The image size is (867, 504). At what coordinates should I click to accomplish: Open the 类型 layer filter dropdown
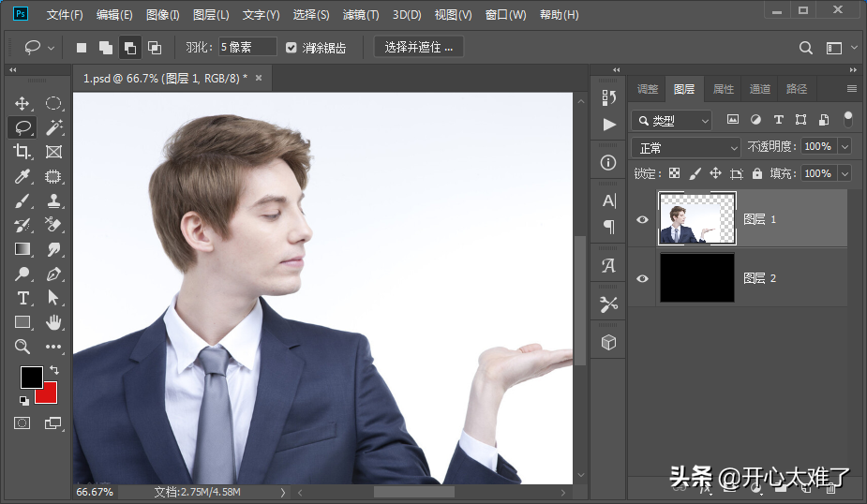(x=671, y=121)
